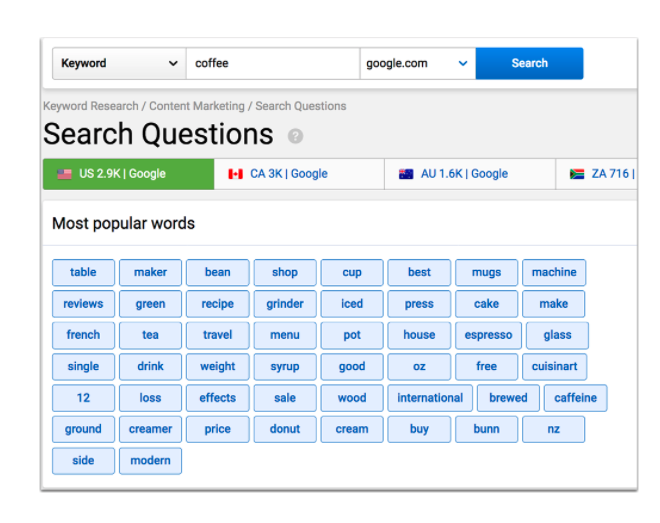Select the "grinder" word tag
Image resolution: width=660 pixels, height=523 pixels.
click(x=285, y=304)
